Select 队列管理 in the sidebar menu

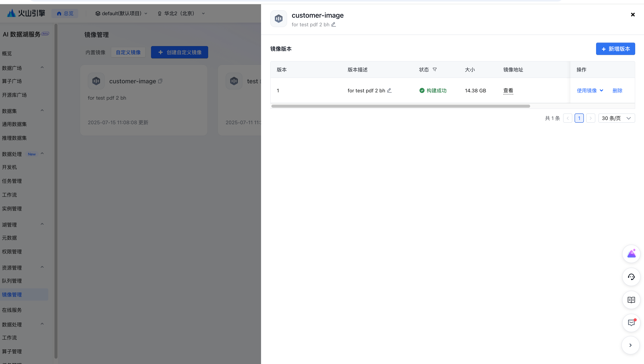[12, 281]
